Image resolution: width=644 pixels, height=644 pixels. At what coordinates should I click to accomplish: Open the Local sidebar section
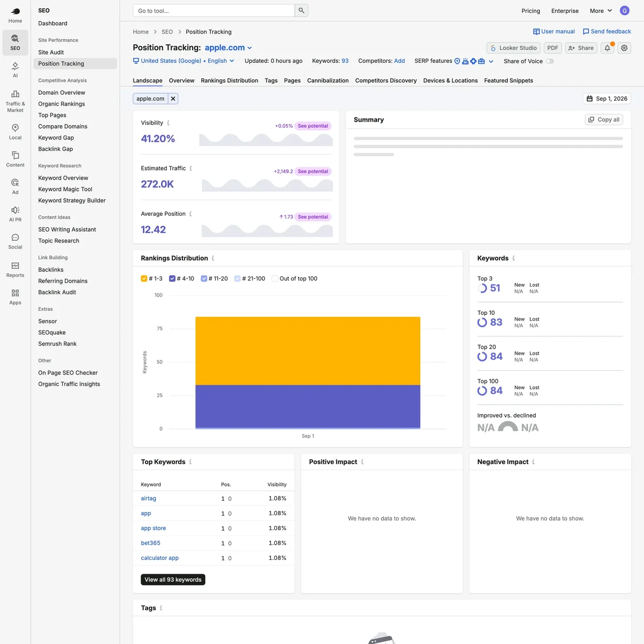pyautogui.click(x=15, y=132)
